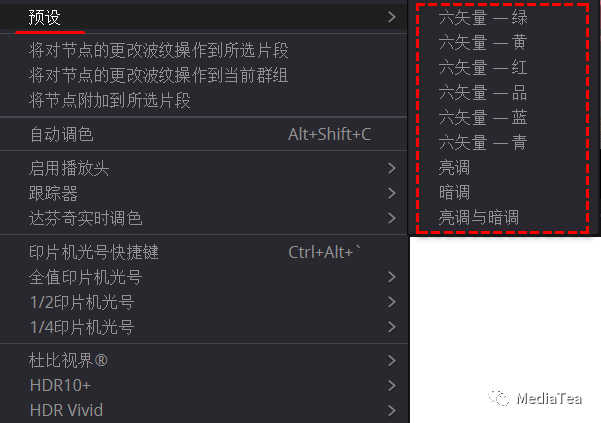The width and height of the screenshot is (601, 423).
Task: Expand the 跟踪器 submenu arrow
Action: click(x=391, y=193)
